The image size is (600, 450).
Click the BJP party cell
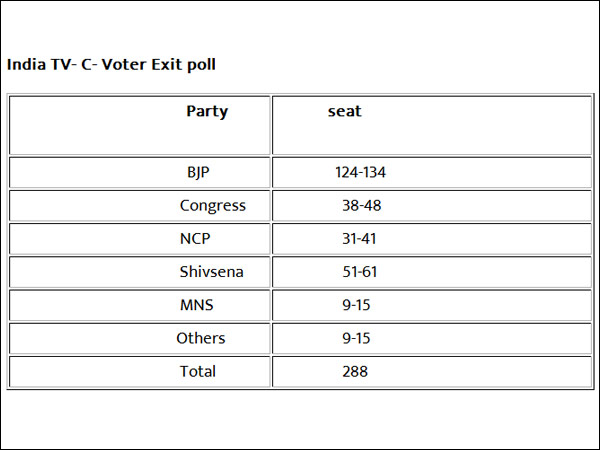198,173
